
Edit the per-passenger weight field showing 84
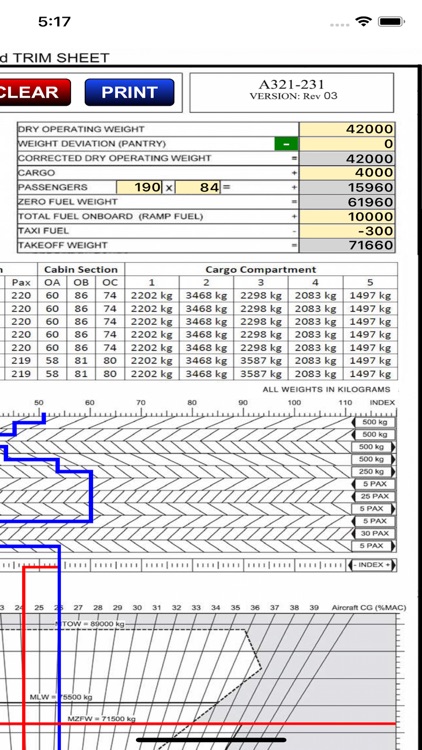tap(198, 187)
